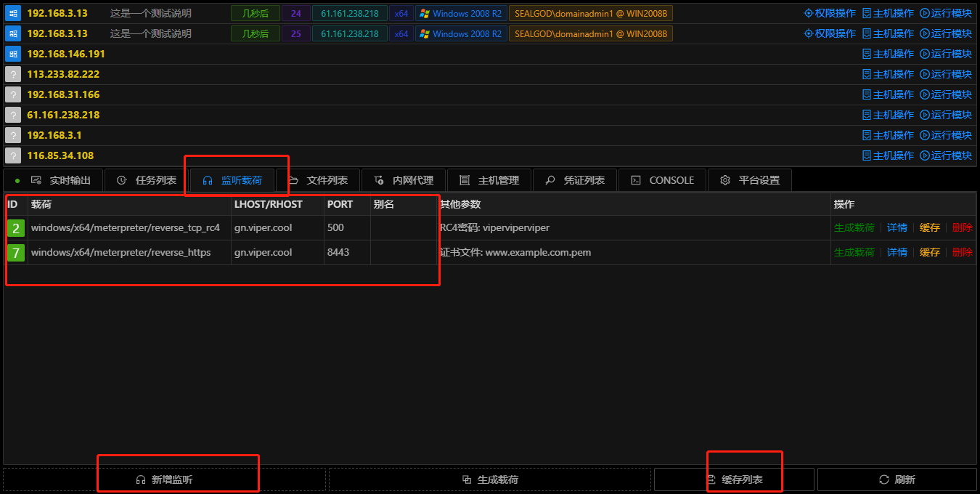Click green ID badge 7 in listener table
The image size is (980, 494).
16,253
